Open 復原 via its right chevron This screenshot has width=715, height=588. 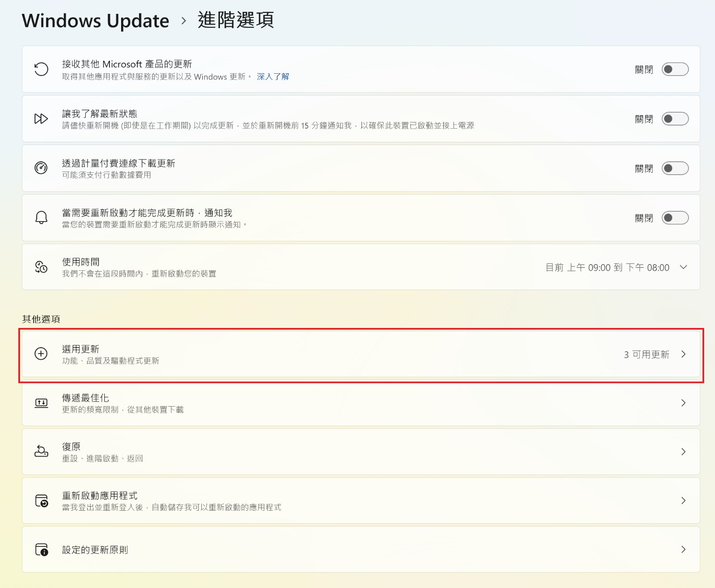pos(683,452)
